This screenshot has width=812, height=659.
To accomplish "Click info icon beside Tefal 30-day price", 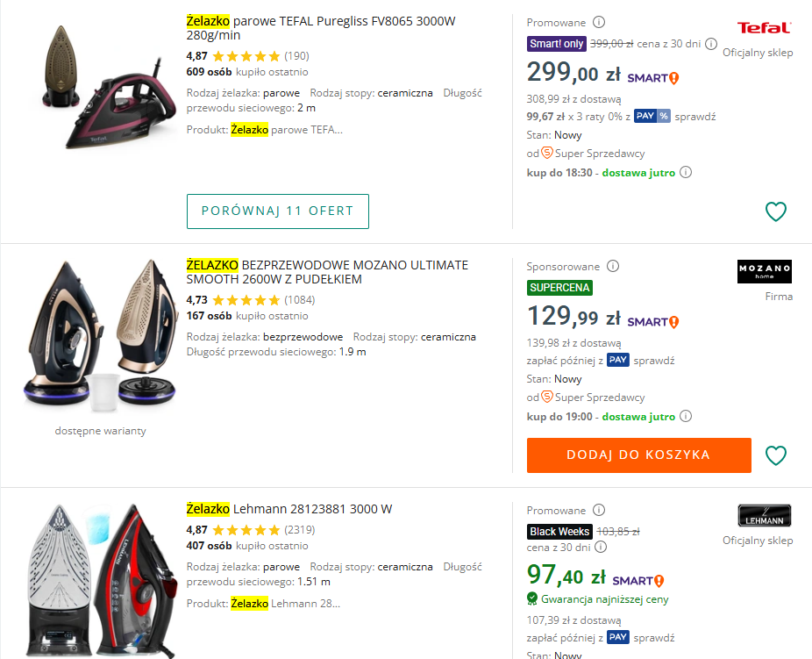I will [711, 44].
